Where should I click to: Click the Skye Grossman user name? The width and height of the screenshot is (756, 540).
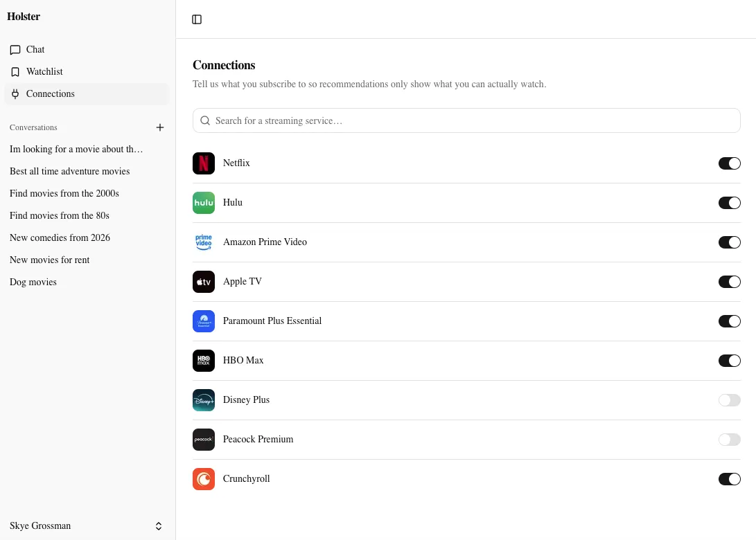tap(40, 525)
